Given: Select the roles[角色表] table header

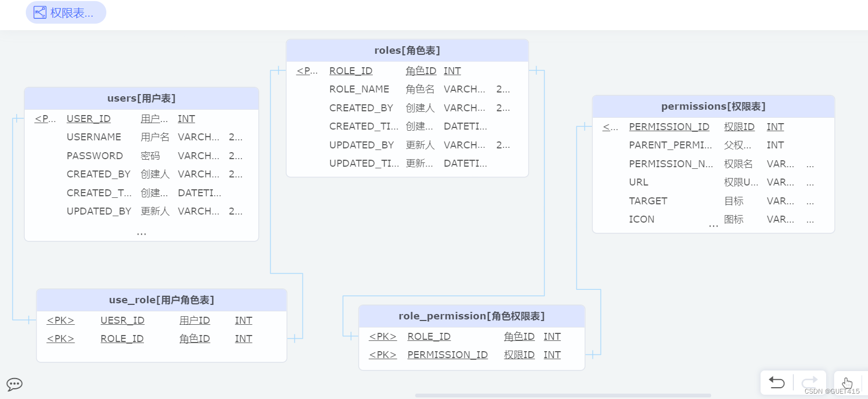Looking at the screenshot, I should (x=407, y=51).
